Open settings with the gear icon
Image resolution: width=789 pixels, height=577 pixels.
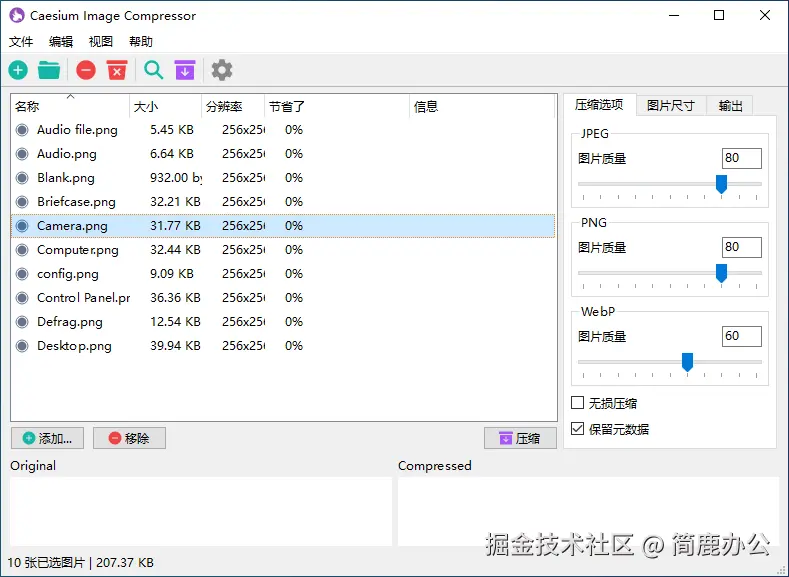click(x=222, y=70)
